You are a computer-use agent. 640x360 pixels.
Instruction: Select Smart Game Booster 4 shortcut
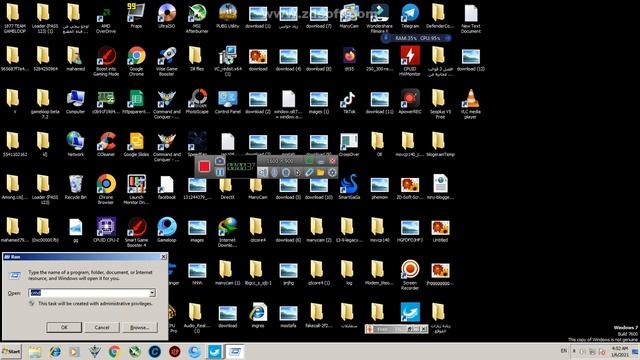136,233
